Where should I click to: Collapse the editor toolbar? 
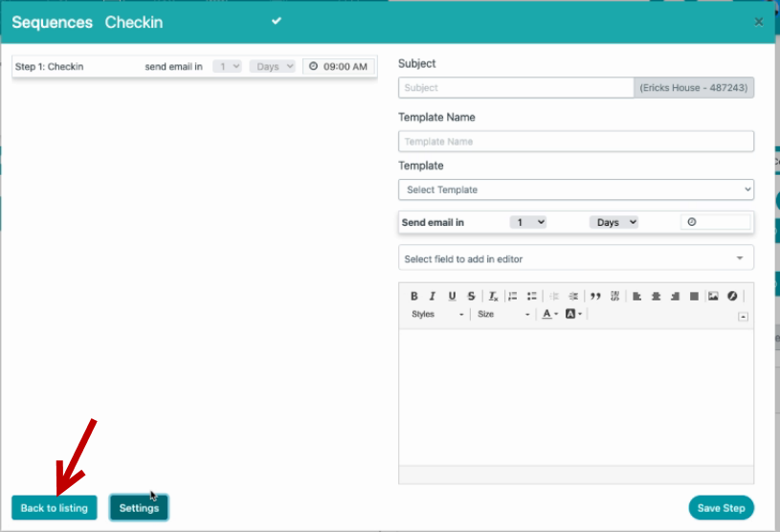click(743, 317)
